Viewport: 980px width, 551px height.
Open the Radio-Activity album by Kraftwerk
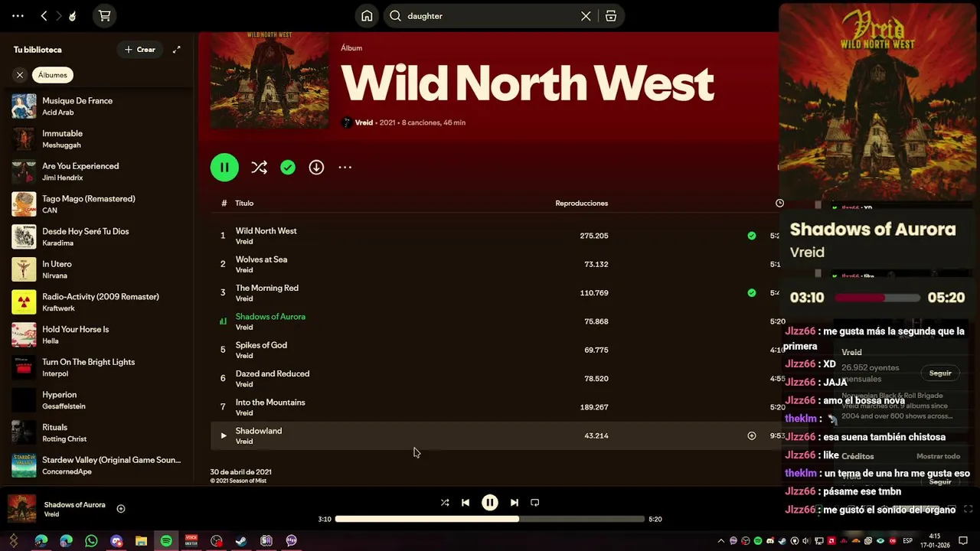click(96, 302)
